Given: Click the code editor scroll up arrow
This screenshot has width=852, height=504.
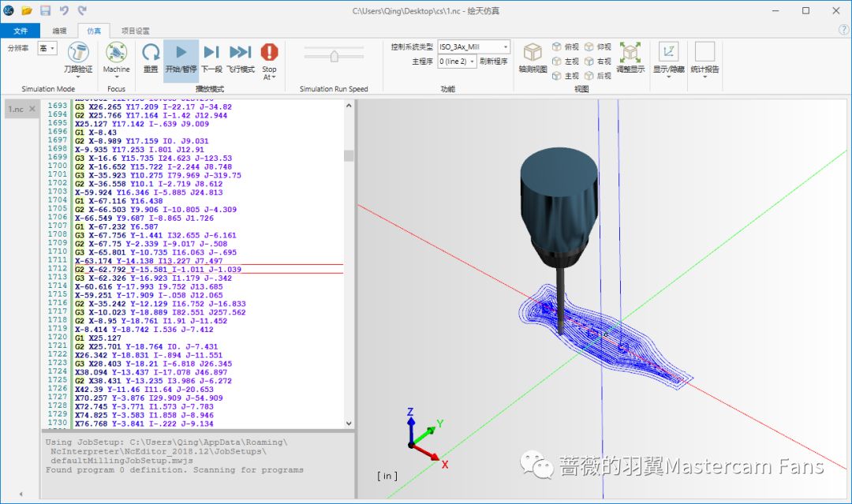Looking at the screenshot, I should point(349,106).
